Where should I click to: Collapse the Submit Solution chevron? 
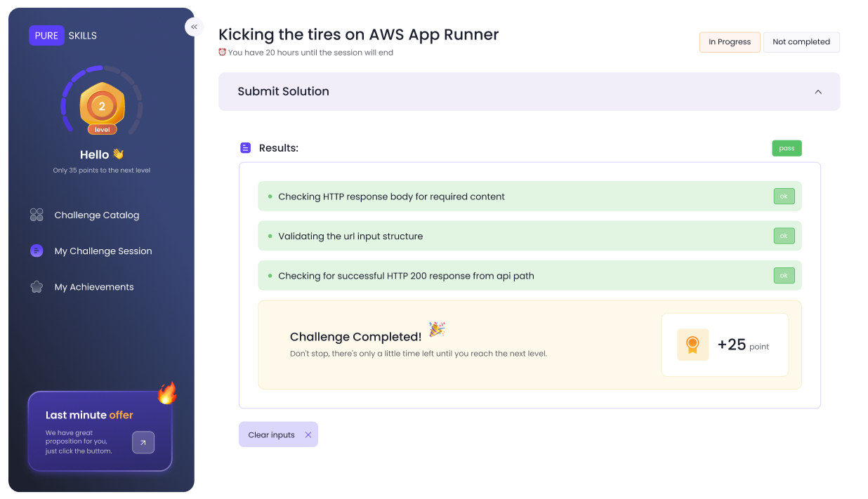coord(817,92)
